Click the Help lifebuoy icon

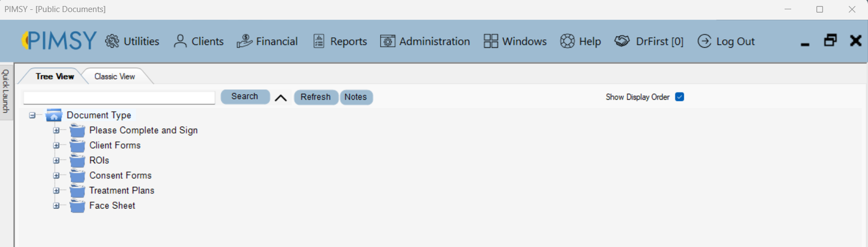point(567,41)
